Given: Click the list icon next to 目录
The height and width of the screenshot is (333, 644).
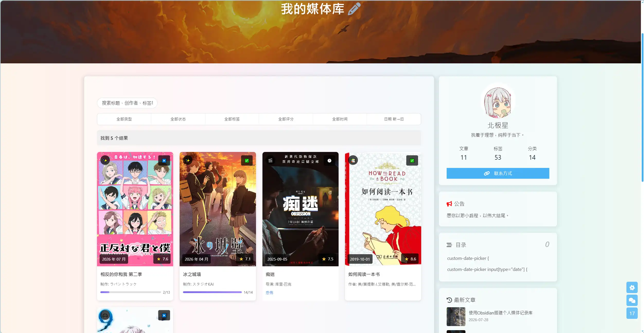Looking at the screenshot, I should coord(449,245).
